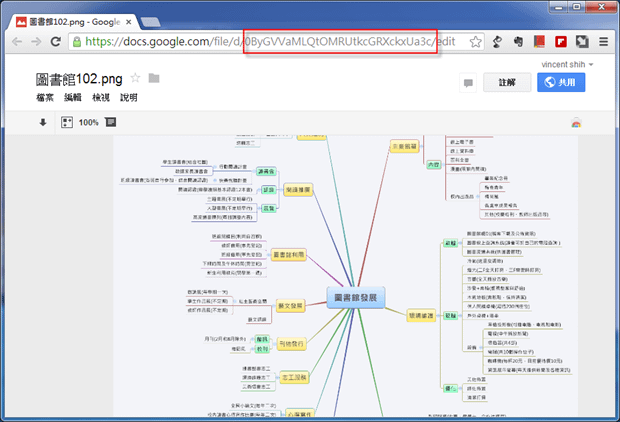Open the 檔案 menu
This screenshot has width=620, height=422.
click(x=45, y=97)
